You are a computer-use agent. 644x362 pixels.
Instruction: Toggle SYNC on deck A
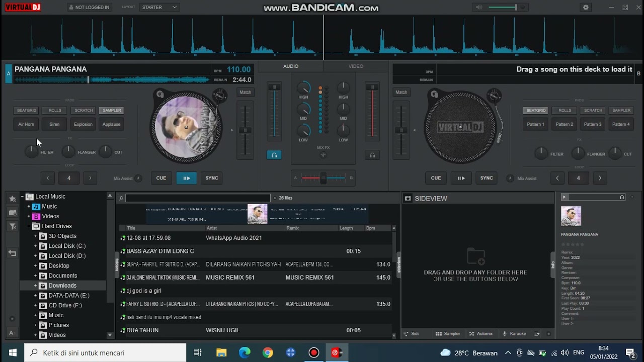click(212, 178)
